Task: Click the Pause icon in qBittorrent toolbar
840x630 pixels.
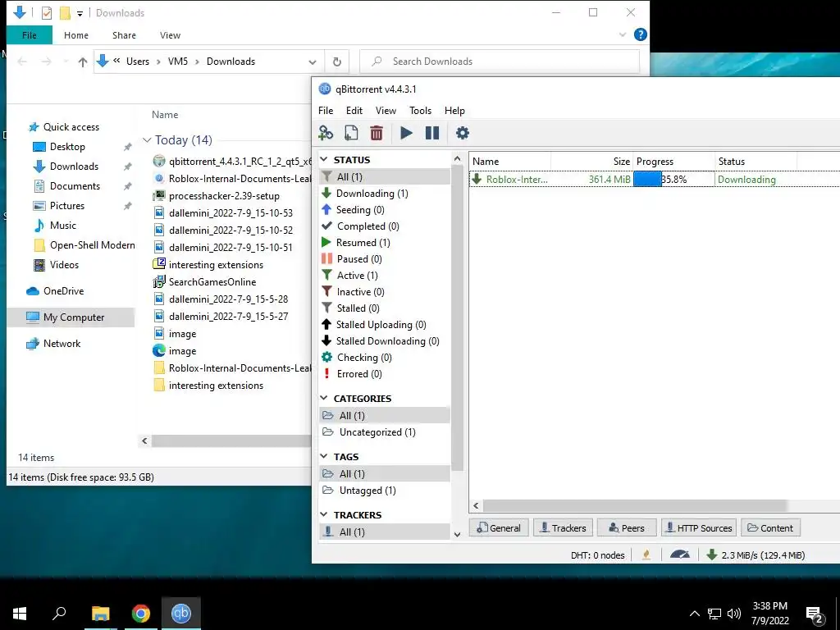Action: [x=431, y=133]
